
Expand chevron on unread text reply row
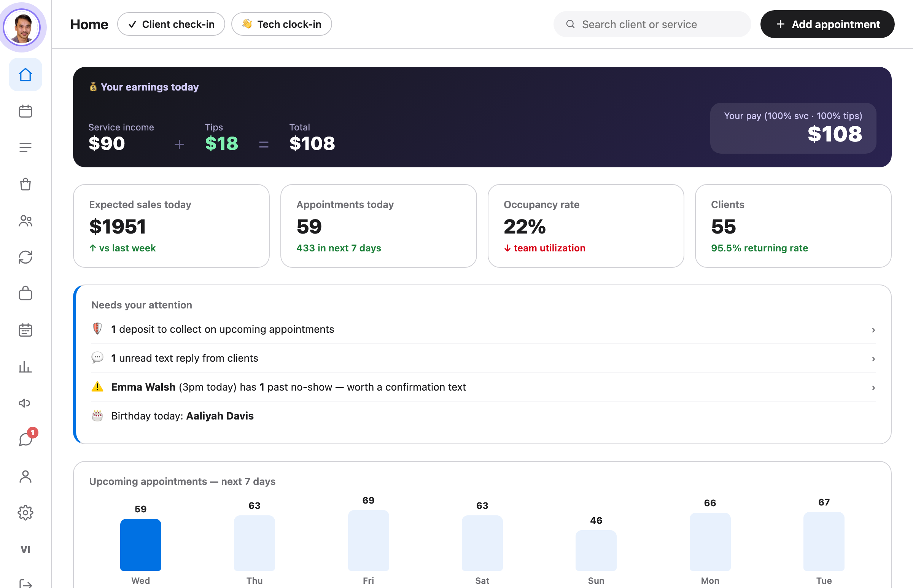pos(873,359)
